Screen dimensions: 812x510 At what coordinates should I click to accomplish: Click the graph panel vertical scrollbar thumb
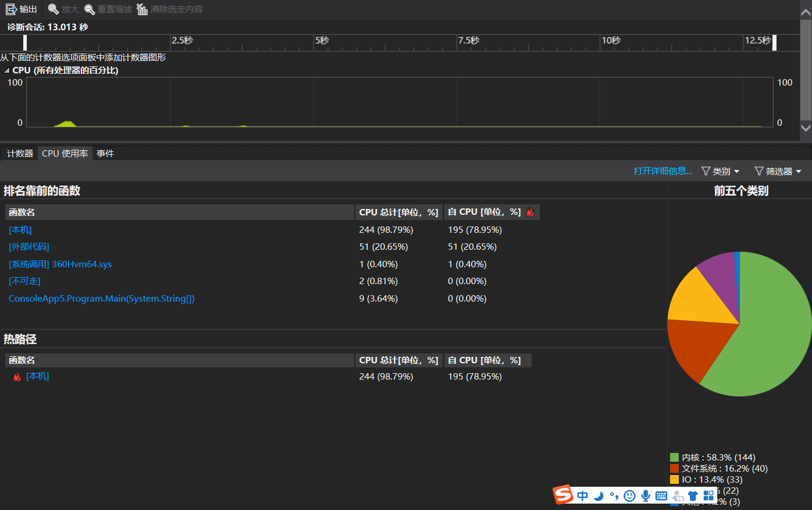pos(806,70)
